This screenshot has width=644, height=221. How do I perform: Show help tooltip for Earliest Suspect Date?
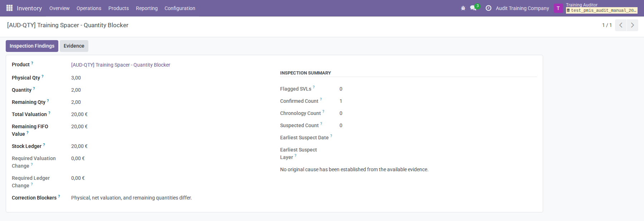point(331,136)
